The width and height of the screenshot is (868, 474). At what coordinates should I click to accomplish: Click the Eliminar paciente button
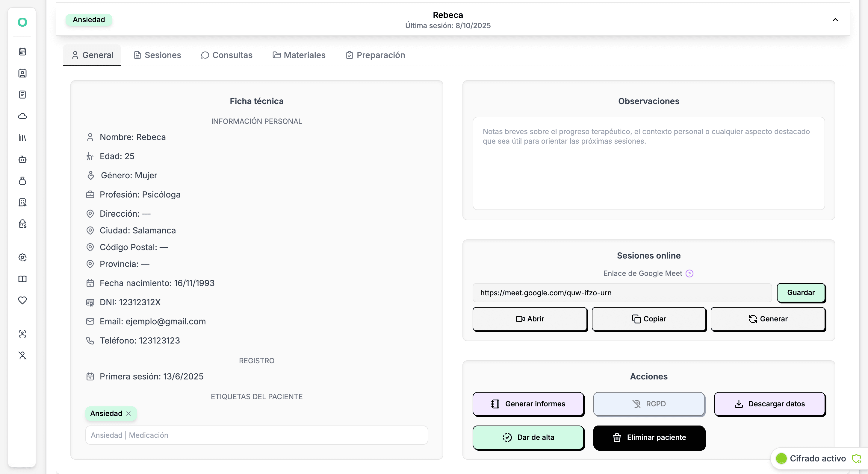pyautogui.click(x=649, y=437)
